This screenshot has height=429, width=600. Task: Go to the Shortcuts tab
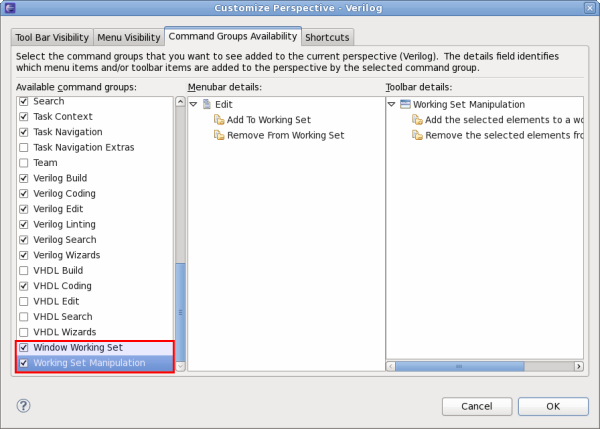coord(327,38)
